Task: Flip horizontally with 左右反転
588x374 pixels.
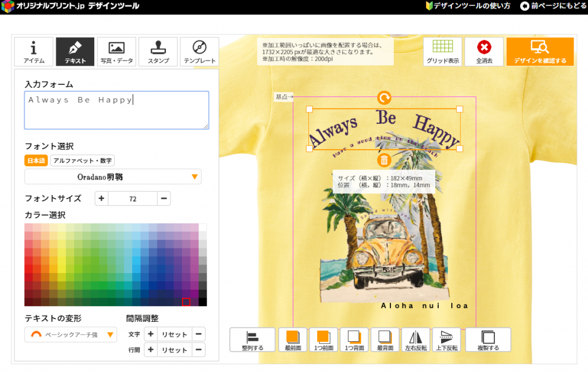Action: coord(416,340)
